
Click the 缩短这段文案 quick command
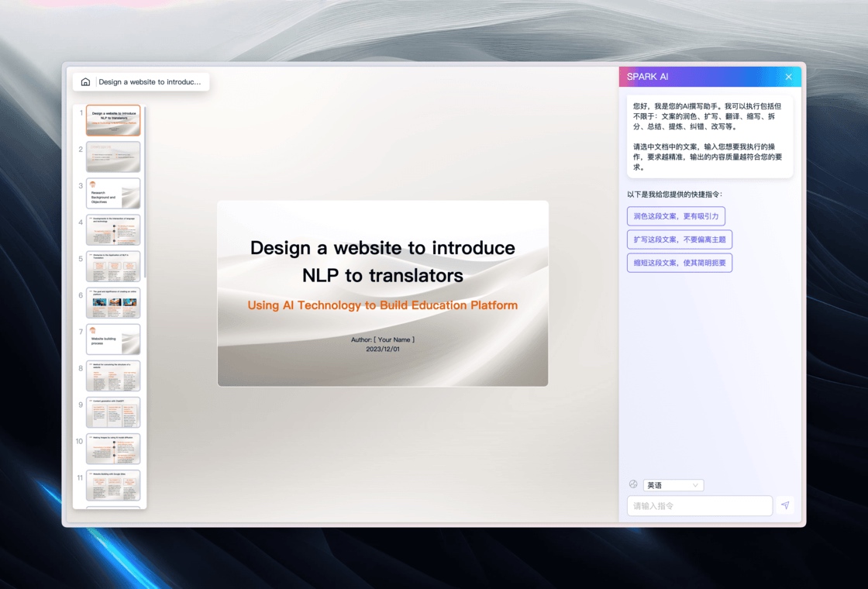pyautogui.click(x=679, y=263)
